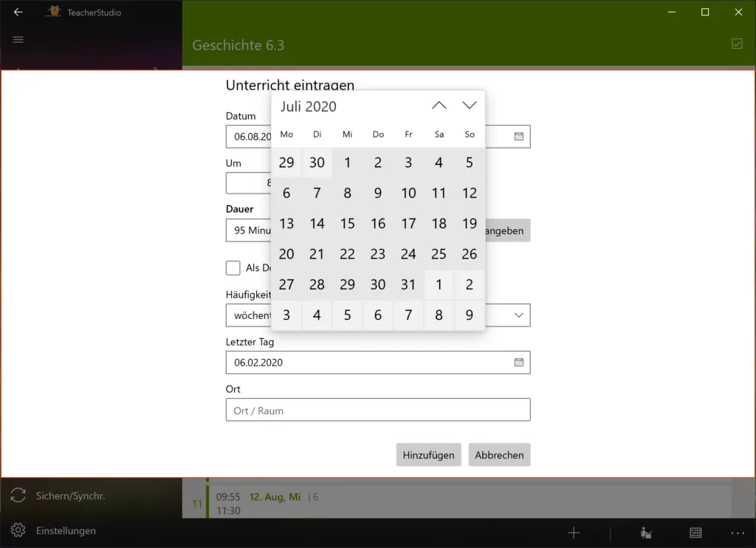Select the '12. Aug, Mi' lesson entry
Image resolution: width=756 pixels, height=548 pixels.
[456, 503]
